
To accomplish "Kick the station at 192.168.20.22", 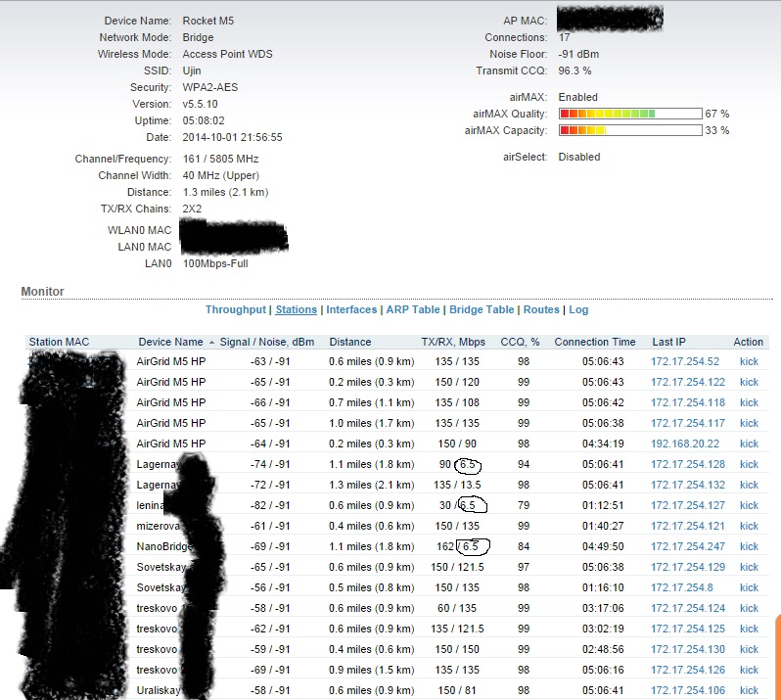I will point(749,443).
